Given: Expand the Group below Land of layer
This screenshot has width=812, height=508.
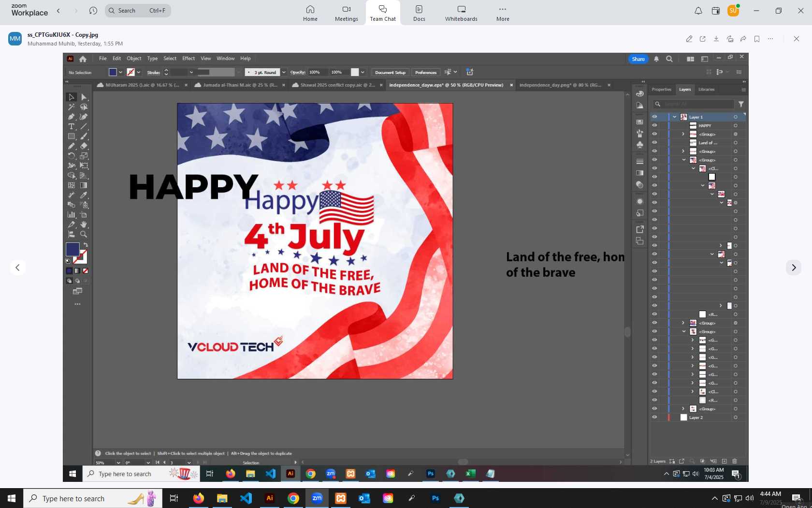Looking at the screenshot, I should click(683, 151).
